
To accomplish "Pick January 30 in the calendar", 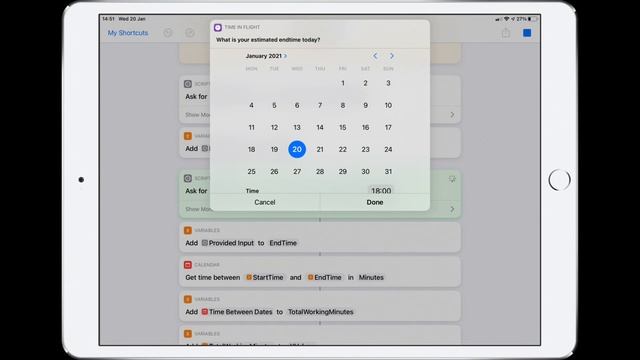I will pos(365,171).
